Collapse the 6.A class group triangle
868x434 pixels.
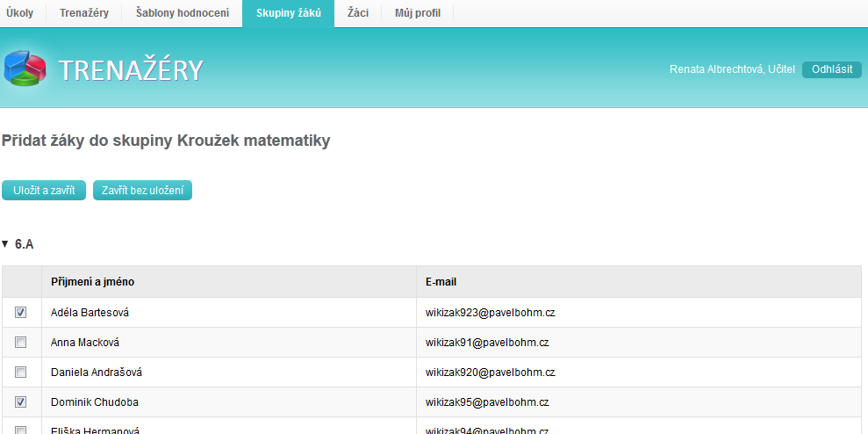coord(5,243)
